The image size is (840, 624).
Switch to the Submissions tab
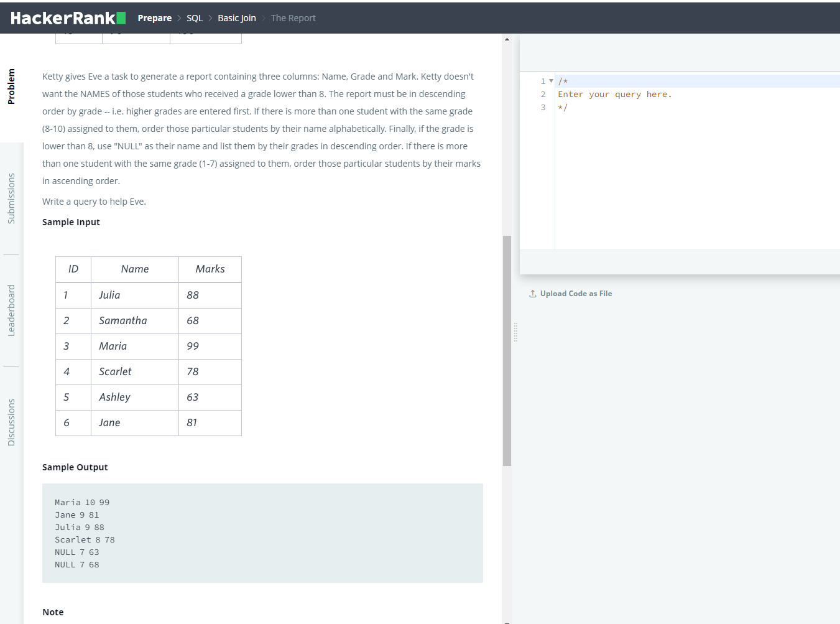[11, 198]
